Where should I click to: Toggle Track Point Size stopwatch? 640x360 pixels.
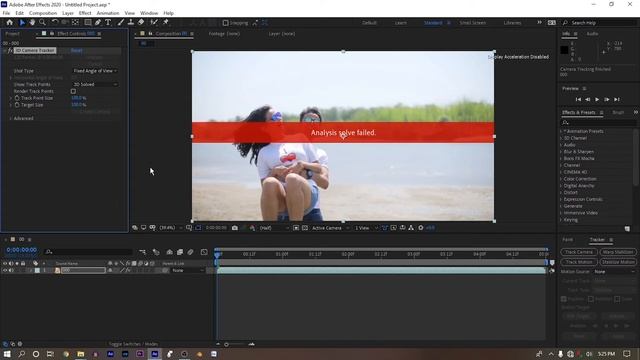[x=17, y=98]
